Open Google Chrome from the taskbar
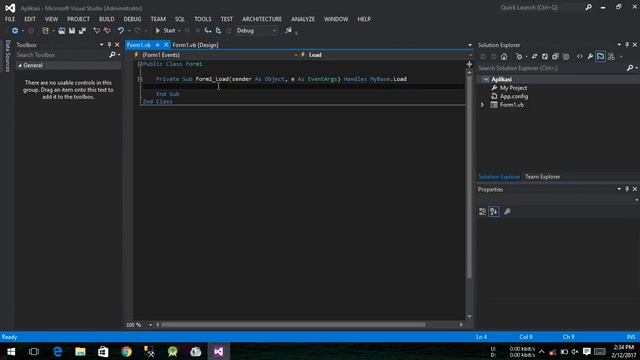This screenshot has height=360, width=640. pyautogui.click(x=127, y=351)
